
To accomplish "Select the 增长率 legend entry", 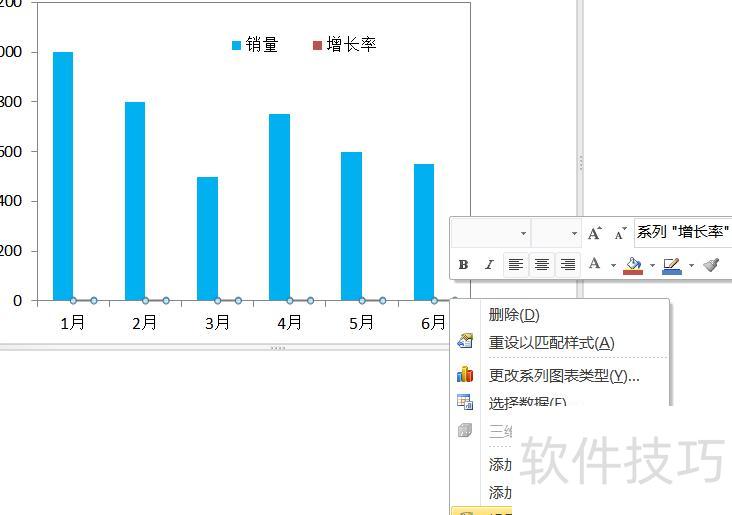I will point(345,45).
